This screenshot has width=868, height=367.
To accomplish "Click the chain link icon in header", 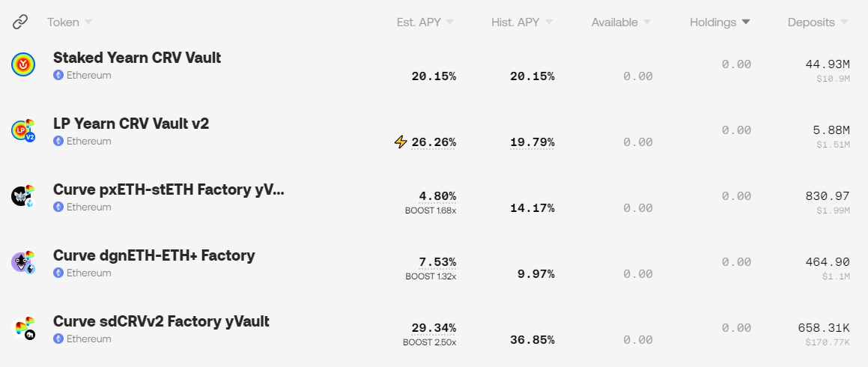I will coord(20,22).
